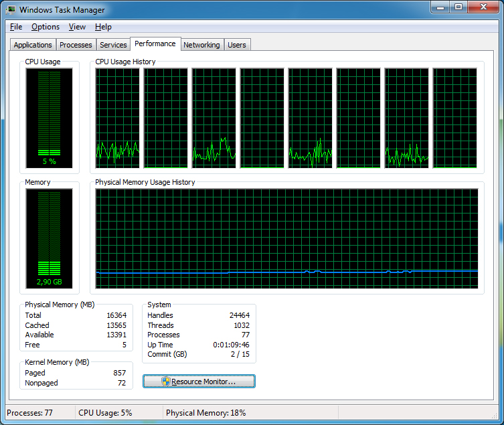Click the Cached memory value 13565

click(x=116, y=325)
